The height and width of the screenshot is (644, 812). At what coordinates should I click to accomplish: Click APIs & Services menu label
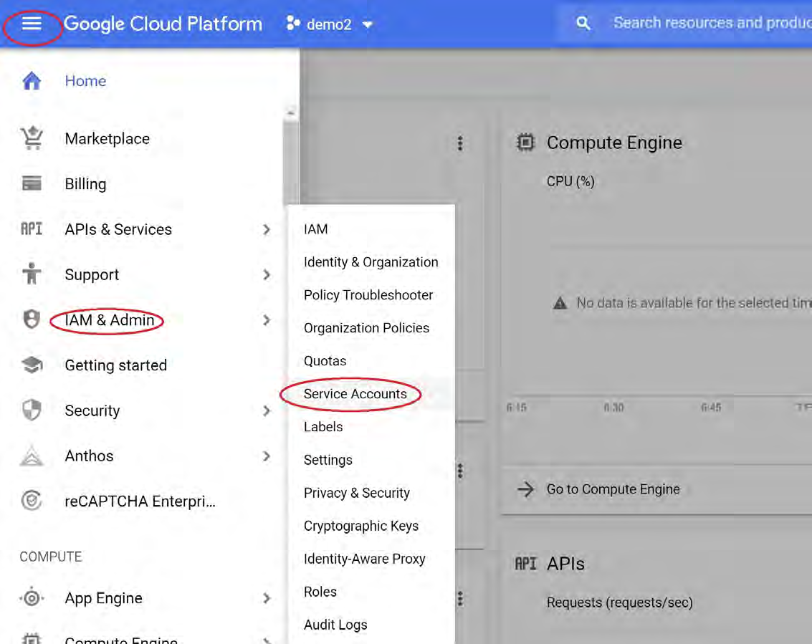[x=118, y=229]
